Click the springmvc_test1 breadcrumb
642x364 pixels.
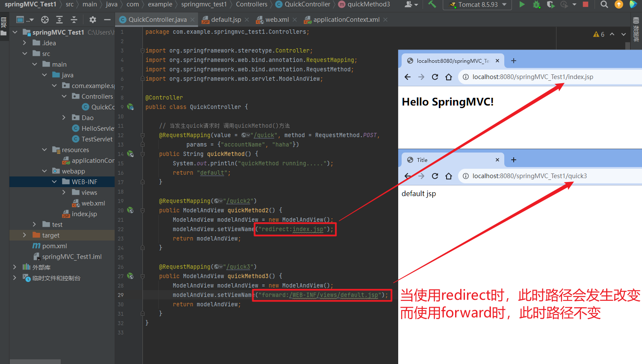pyautogui.click(x=204, y=4)
